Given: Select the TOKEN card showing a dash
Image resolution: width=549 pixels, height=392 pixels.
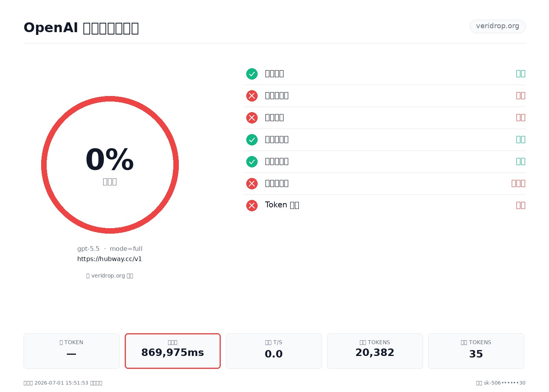Looking at the screenshot, I should (71, 351).
